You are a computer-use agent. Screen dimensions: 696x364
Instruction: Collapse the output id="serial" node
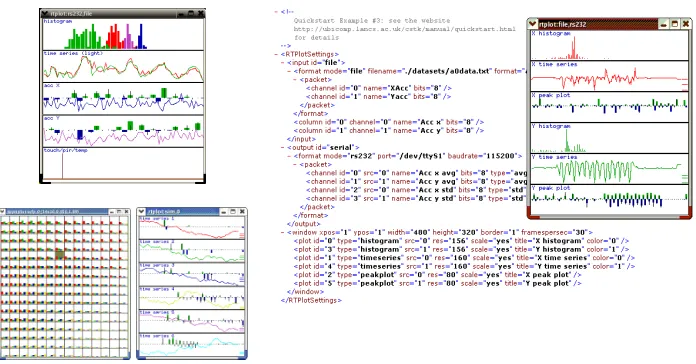[x=283, y=147]
